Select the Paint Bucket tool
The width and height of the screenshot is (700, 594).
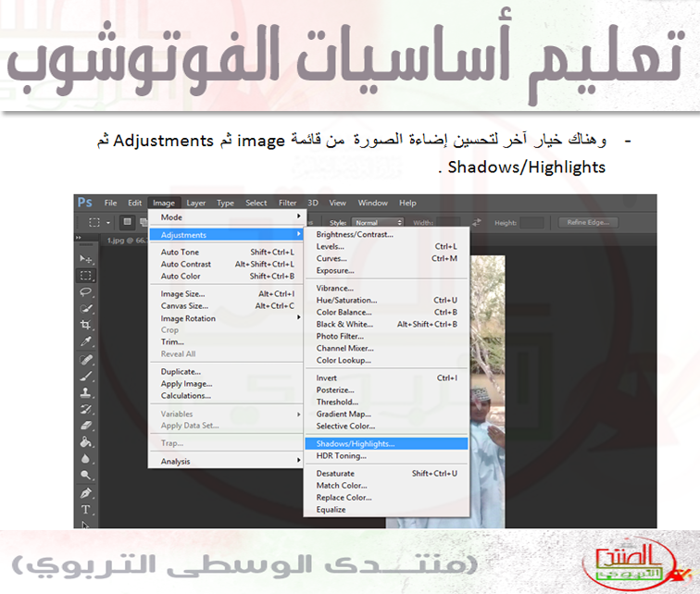pyautogui.click(x=86, y=442)
